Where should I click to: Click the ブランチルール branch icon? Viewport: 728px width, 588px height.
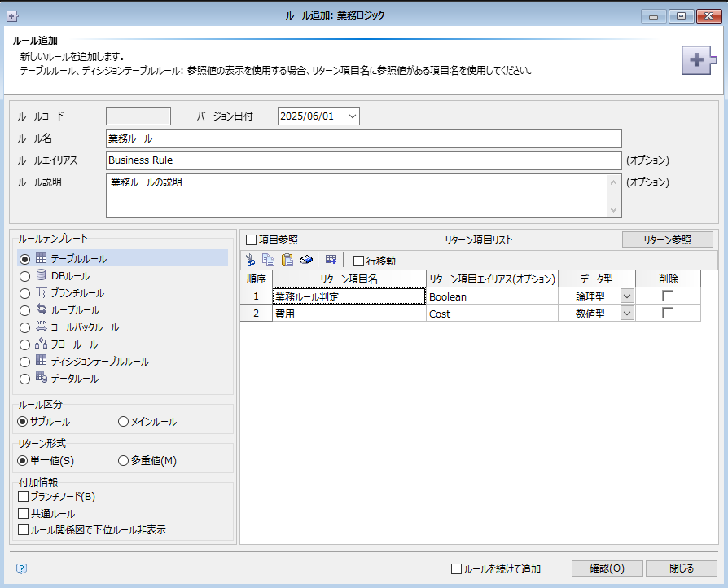[42, 292]
